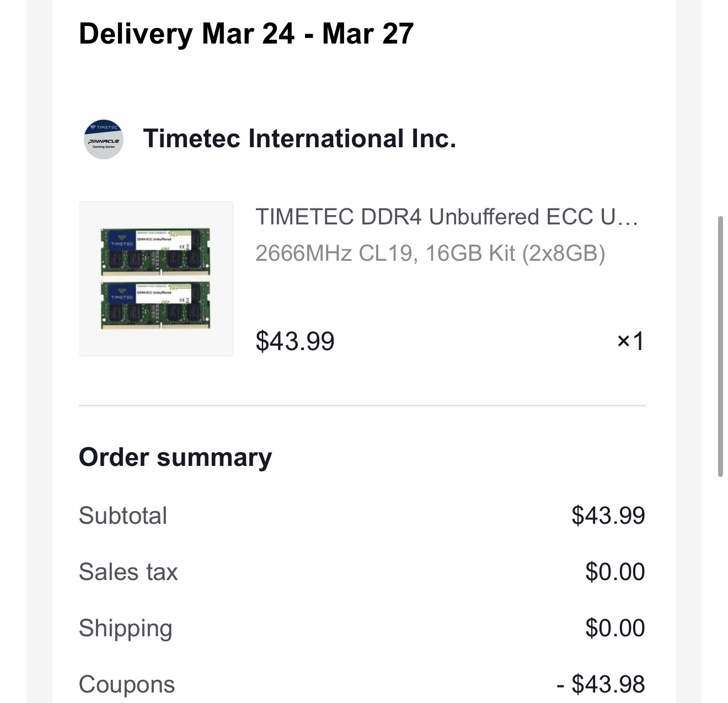Click the ×1 item quantity
The image size is (728, 703).
(630, 341)
